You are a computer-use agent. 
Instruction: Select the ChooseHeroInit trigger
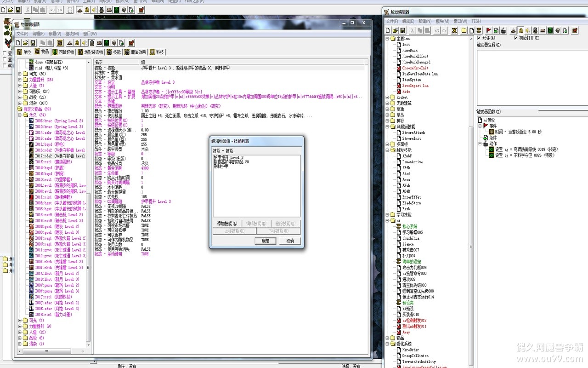click(x=415, y=68)
